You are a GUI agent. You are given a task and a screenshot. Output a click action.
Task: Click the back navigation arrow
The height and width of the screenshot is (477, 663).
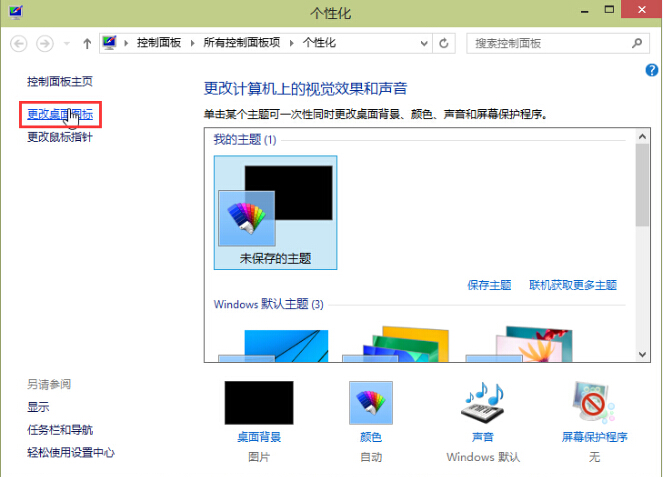click(x=18, y=44)
